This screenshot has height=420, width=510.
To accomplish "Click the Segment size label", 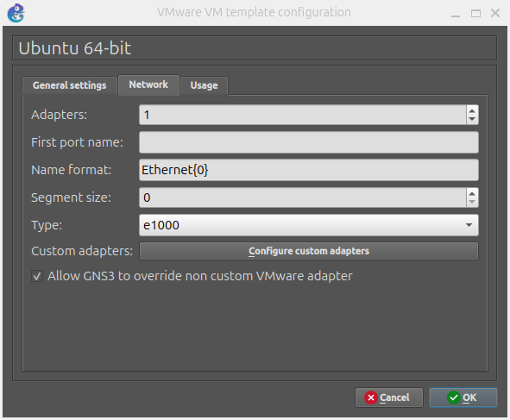I will 71,197.
